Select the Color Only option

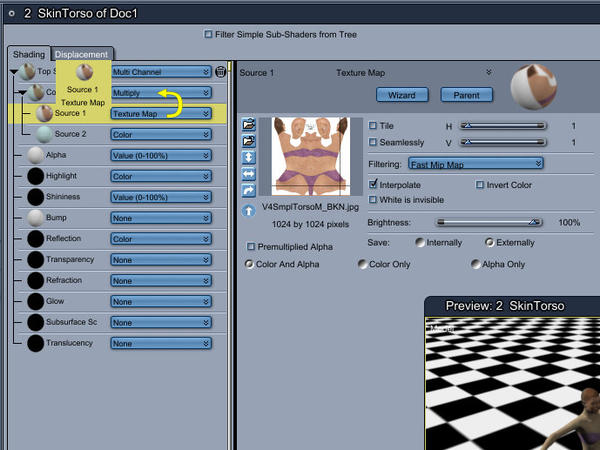pyautogui.click(x=362, y=264)
